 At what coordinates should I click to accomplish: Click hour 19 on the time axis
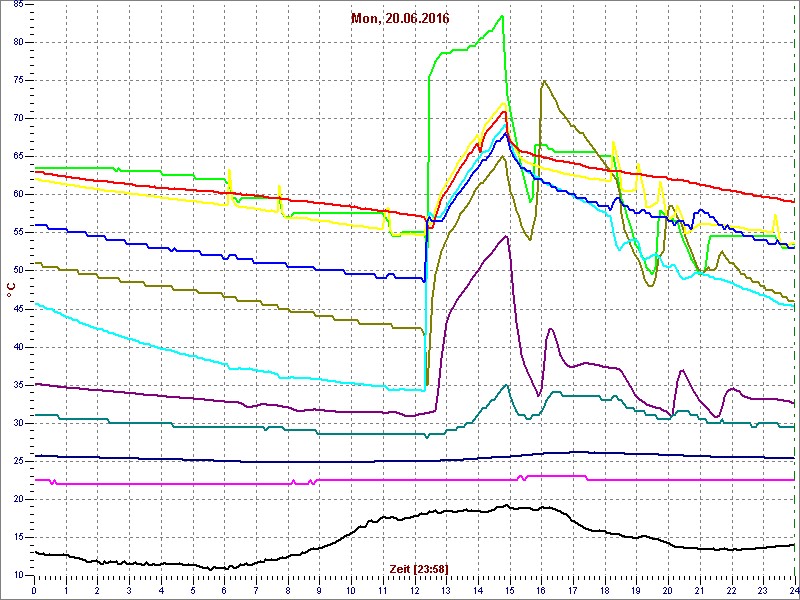point(637,590)
